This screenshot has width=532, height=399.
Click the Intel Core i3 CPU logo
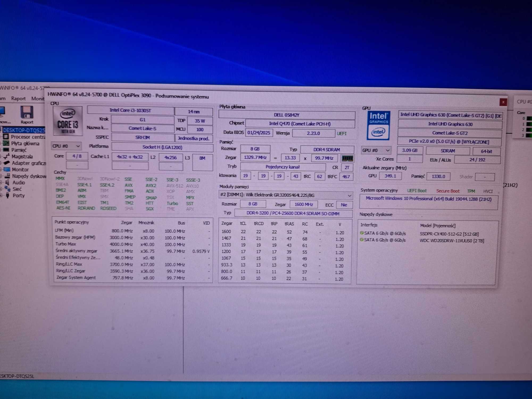[68, 121]
